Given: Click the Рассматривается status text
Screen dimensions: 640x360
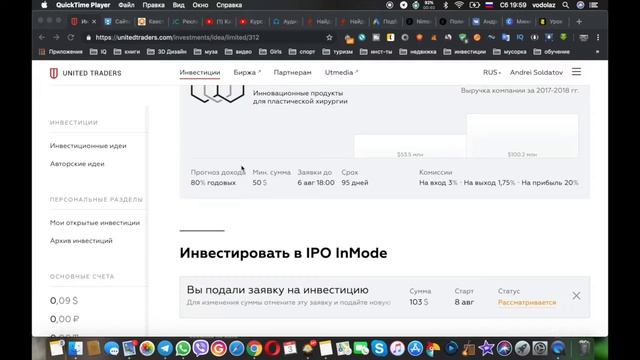Looking at the screenshot, I should 527,302.
